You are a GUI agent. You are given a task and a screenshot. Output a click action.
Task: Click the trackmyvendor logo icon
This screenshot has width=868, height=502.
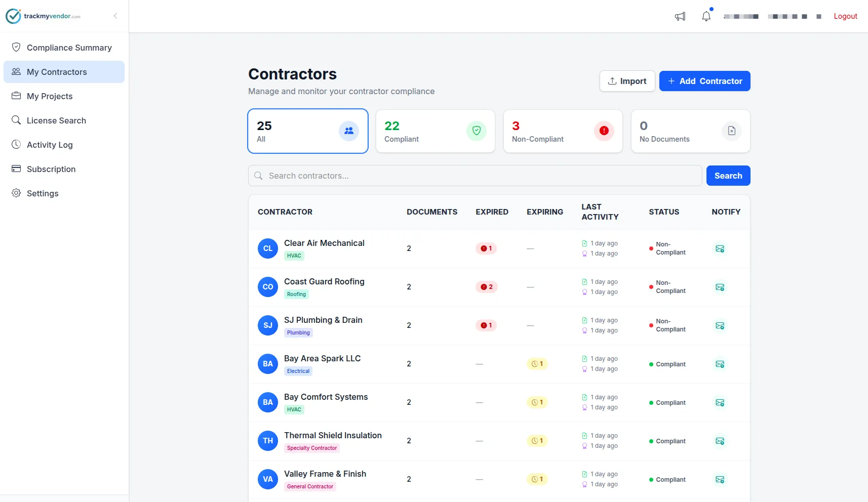pyautogui.click(x=13, y=16)
